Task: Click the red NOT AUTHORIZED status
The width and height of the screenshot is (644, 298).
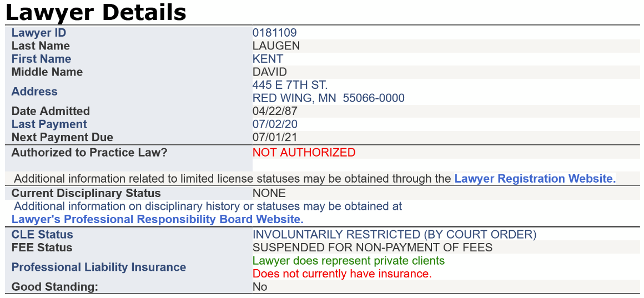Action: tap(304, 152)
